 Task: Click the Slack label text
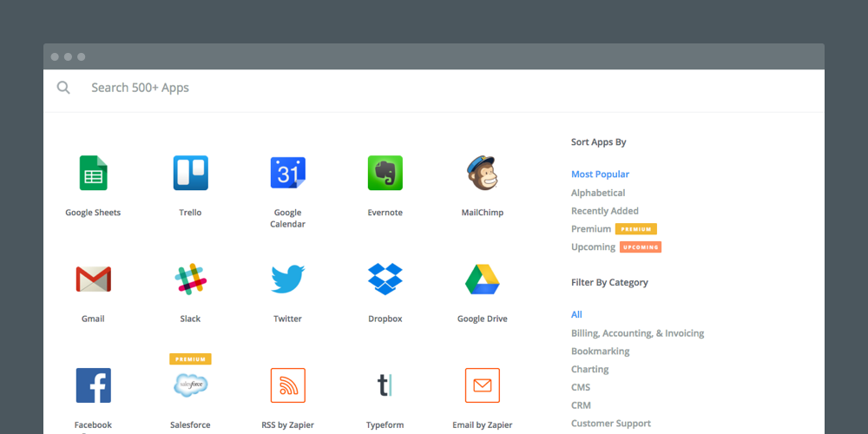[190, 319]
